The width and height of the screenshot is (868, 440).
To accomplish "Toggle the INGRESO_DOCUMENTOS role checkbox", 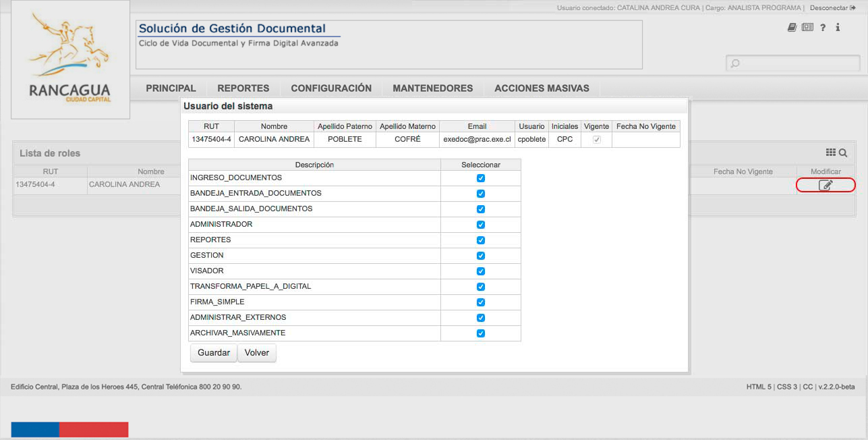I will [x=481, y=178].
